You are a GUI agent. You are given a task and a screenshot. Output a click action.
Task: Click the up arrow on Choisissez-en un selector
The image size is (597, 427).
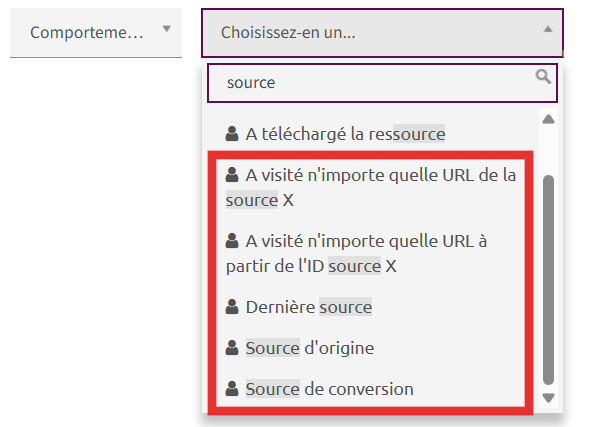tap(548, 29)
